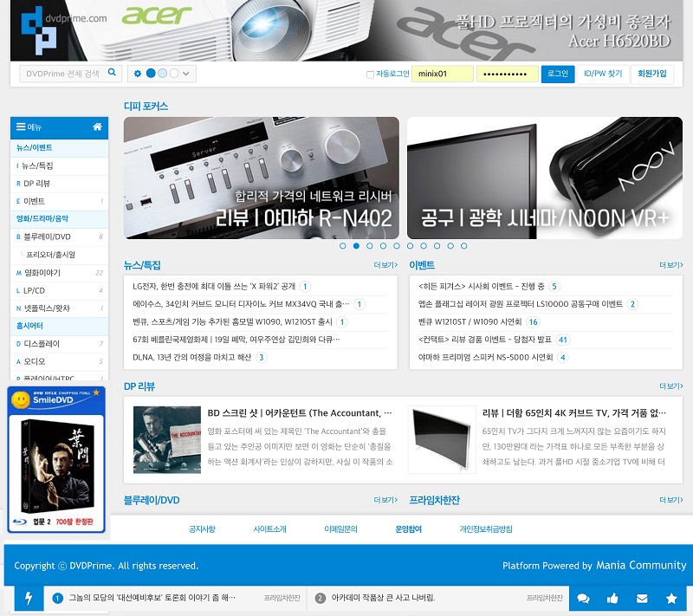Click 더보기 next to 이벤트 heading

[670, 265]
